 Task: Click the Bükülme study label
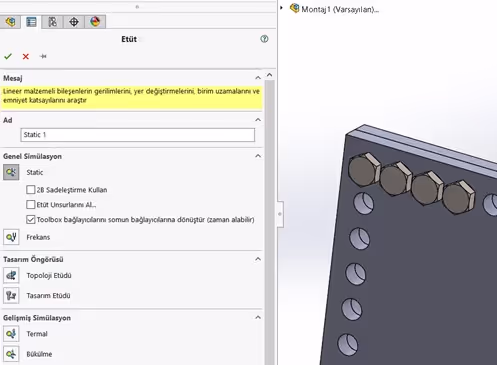[x=39, y=354]
